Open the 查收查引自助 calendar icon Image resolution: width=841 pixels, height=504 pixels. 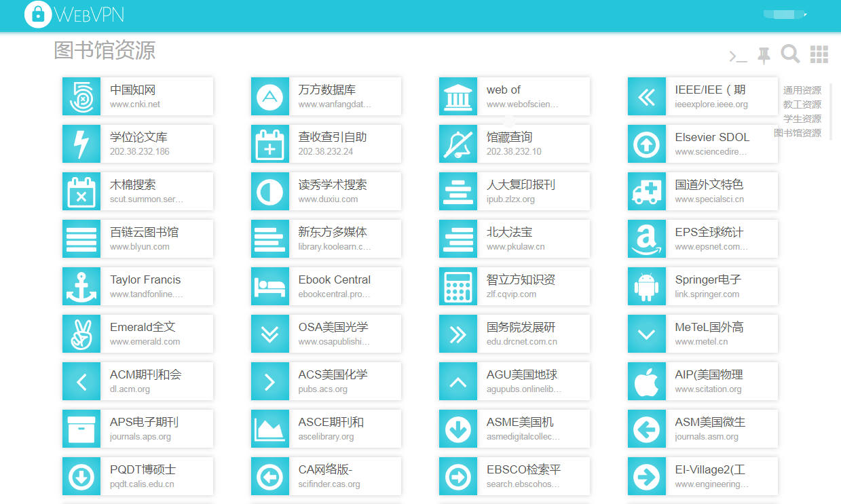(x=269, y=144)
